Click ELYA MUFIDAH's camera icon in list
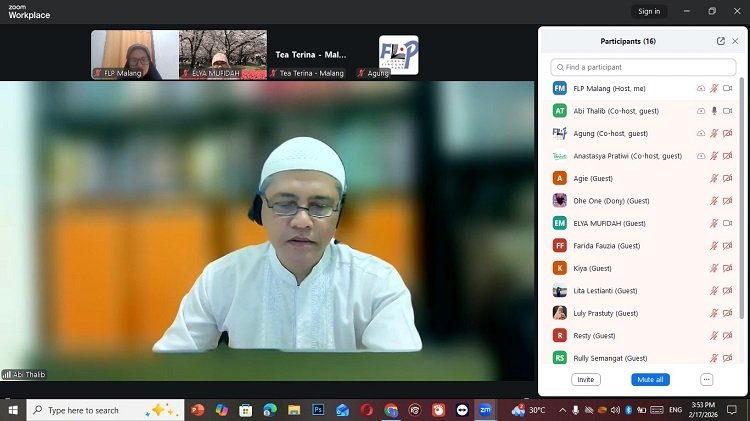 (x=728, y=223)
